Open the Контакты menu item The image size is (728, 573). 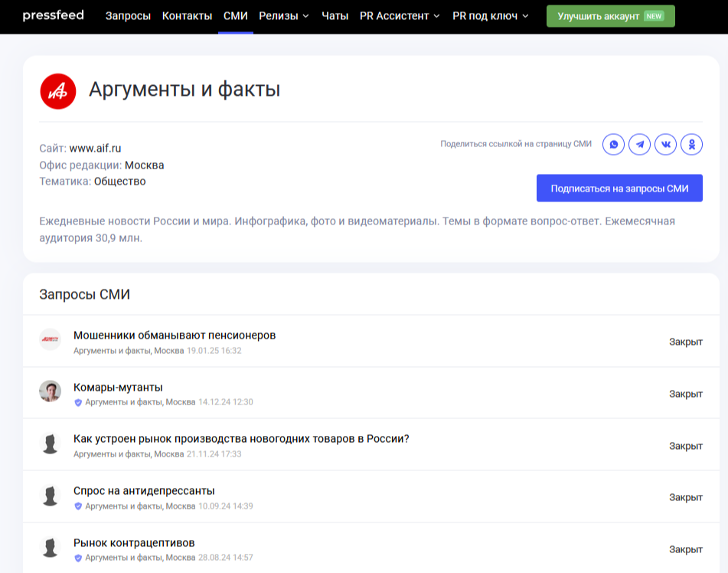[x=187, y=16]
